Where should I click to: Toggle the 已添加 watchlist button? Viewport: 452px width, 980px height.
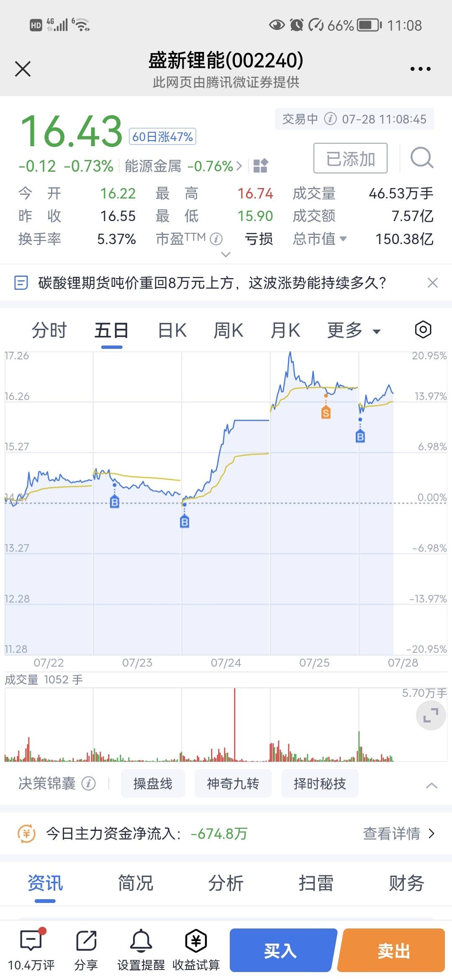350,158
